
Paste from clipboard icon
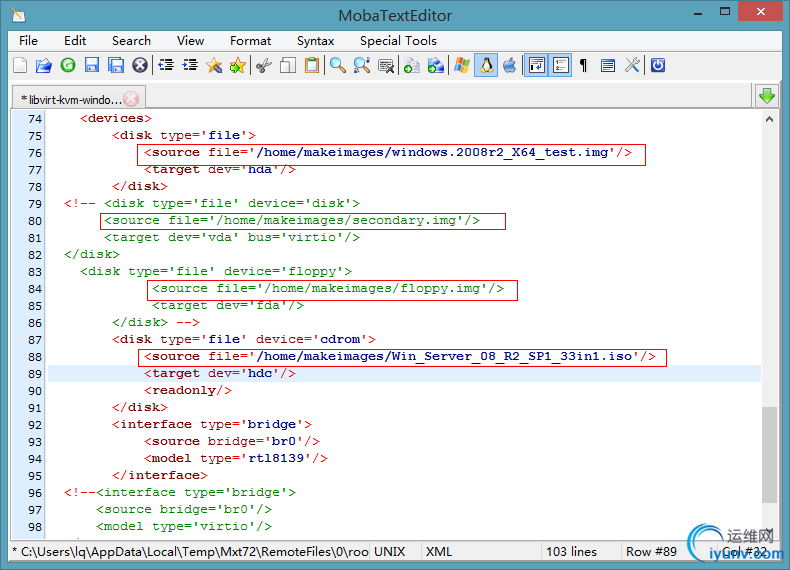point(312,66)
